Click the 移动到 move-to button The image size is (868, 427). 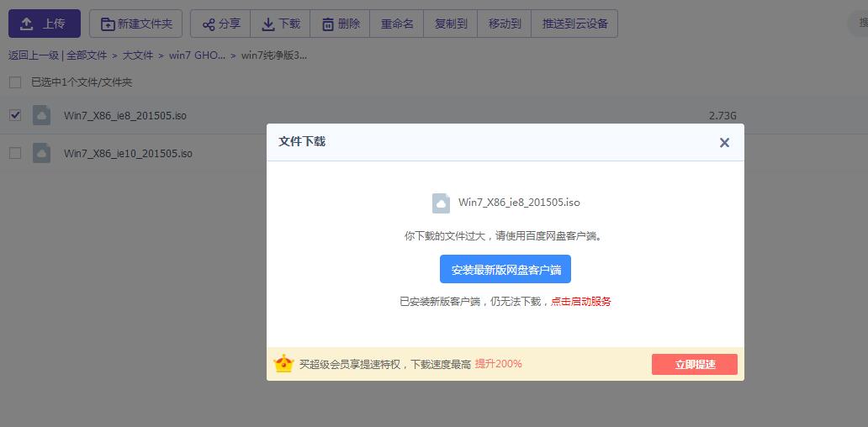coord(505,24)
